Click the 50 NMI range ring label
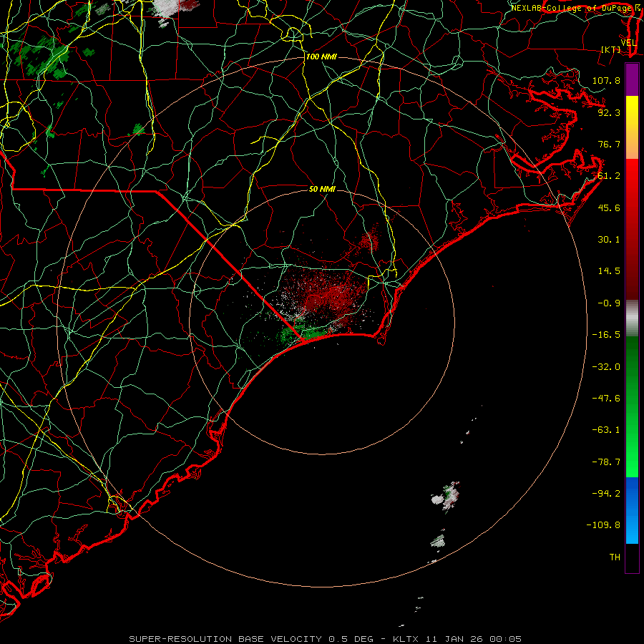The width and height of the screenshot is (644, 644). click(x=322, y=189)
